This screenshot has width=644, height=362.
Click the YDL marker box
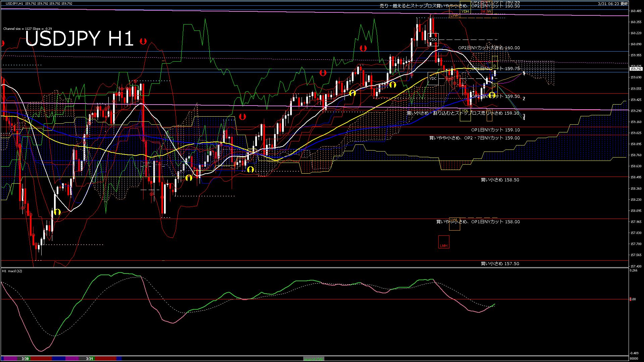pos(465,114)
